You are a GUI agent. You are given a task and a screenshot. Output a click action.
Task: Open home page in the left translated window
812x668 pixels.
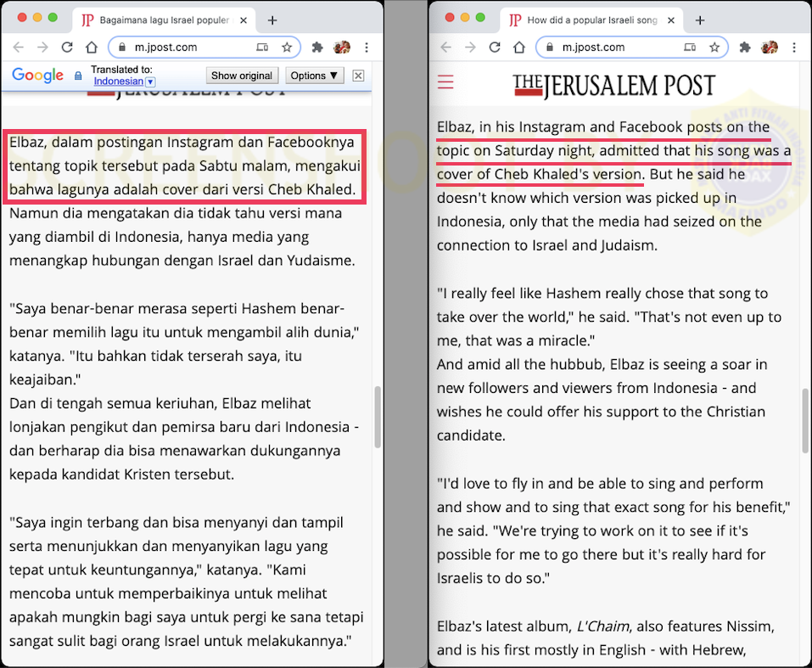point(92,48)
